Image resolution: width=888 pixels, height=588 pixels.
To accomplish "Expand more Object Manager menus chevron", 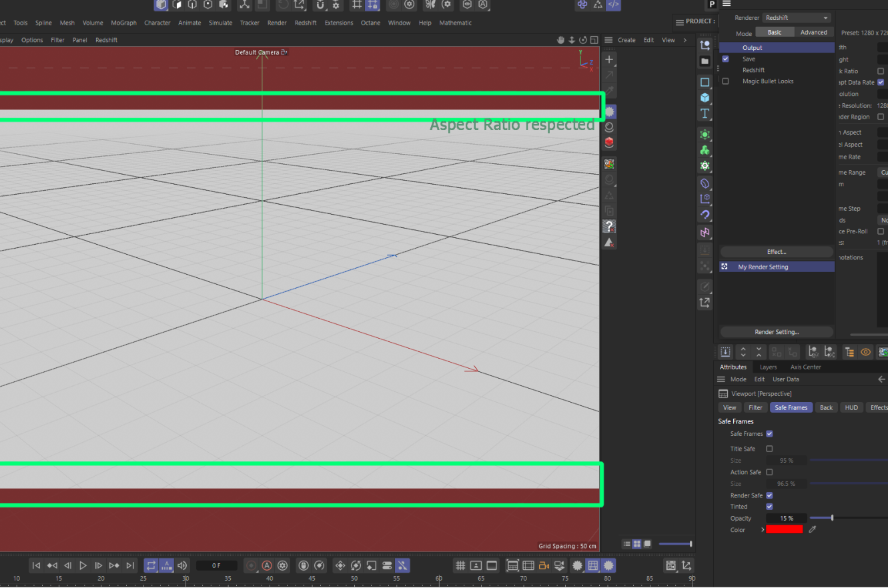I will pyautogui.click(x=685, y=40).
